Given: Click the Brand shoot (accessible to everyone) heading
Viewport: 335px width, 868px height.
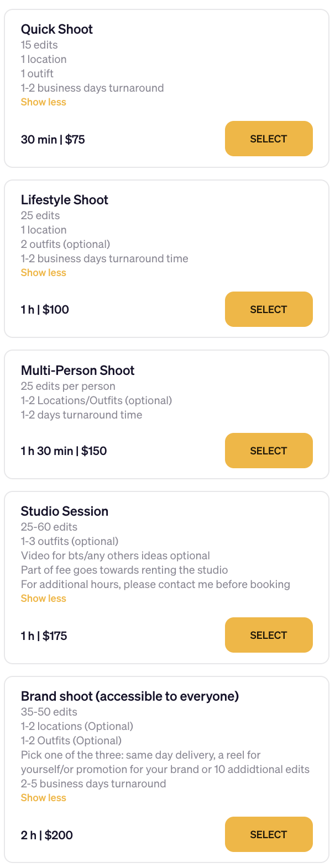Looking at the screenshot, I should coord(130,696).
